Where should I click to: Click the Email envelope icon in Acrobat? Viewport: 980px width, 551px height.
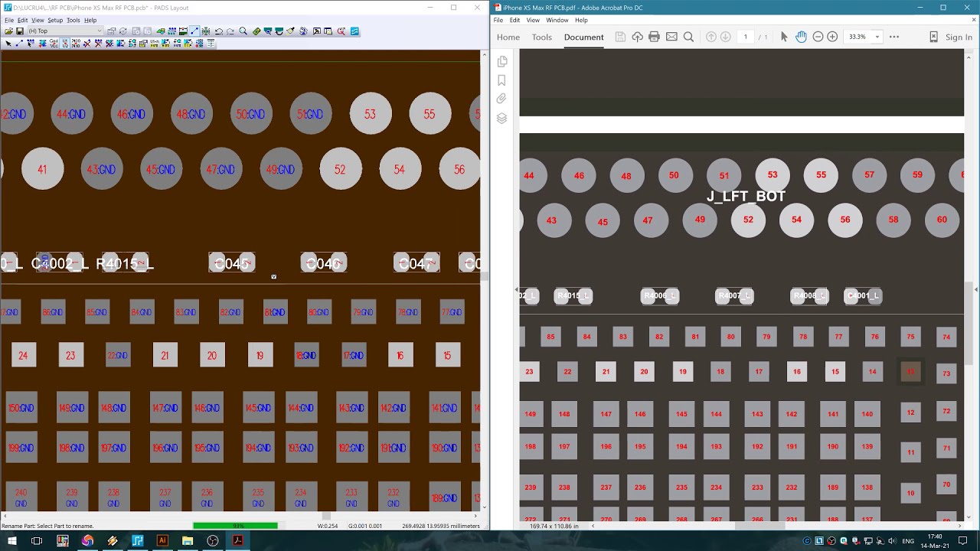click(x=671, y=37)
